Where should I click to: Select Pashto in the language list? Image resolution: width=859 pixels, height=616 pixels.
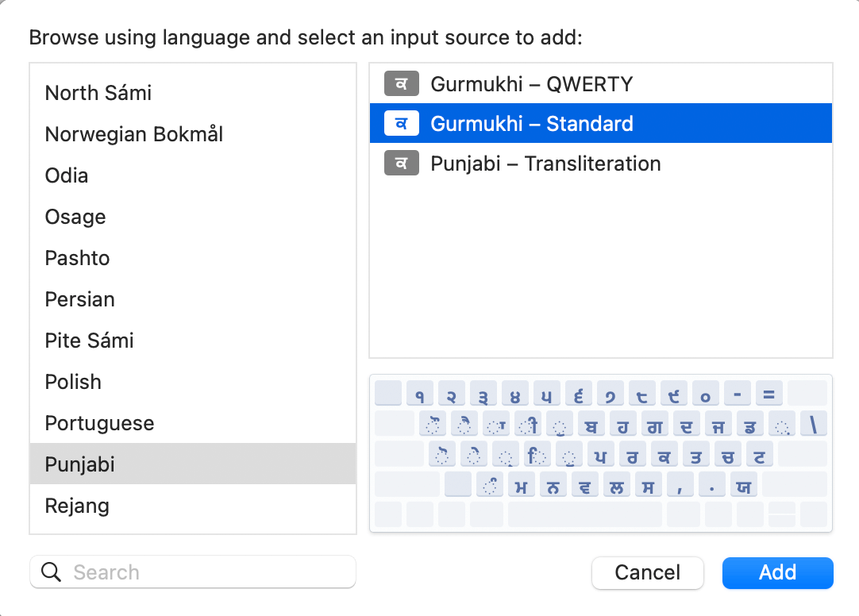78,258
